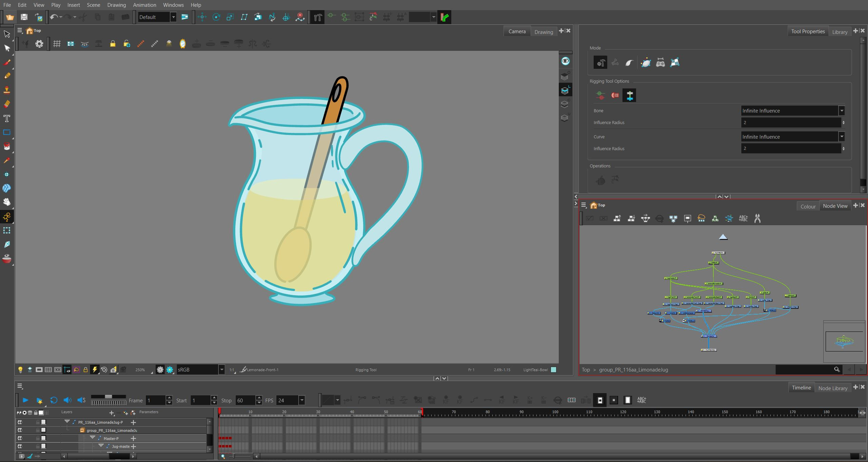Screen dimensions: 868x462
Task: Click the Node View search field
Action: coord(808,369)
